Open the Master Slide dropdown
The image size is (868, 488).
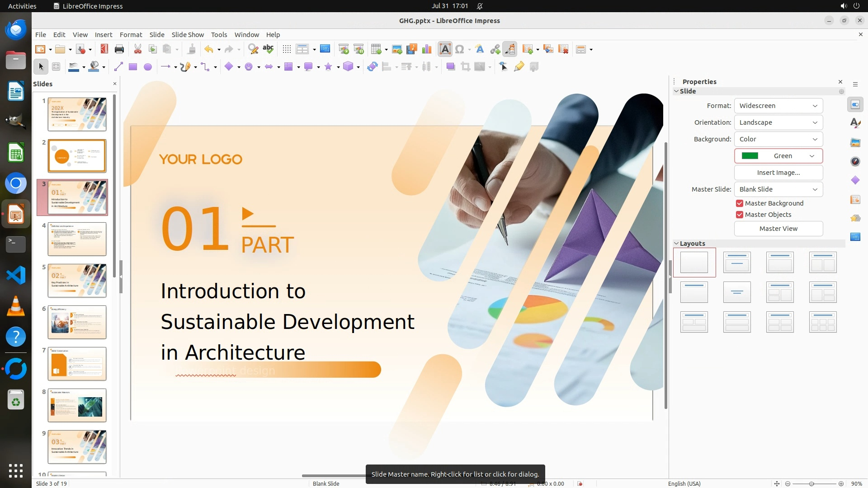click(x=778, y=189)
